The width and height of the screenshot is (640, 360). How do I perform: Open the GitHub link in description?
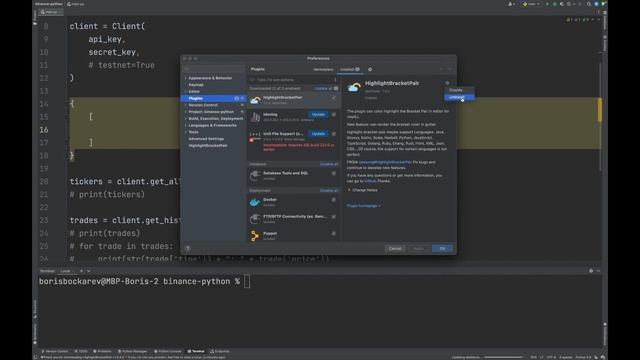click(370, 181)
